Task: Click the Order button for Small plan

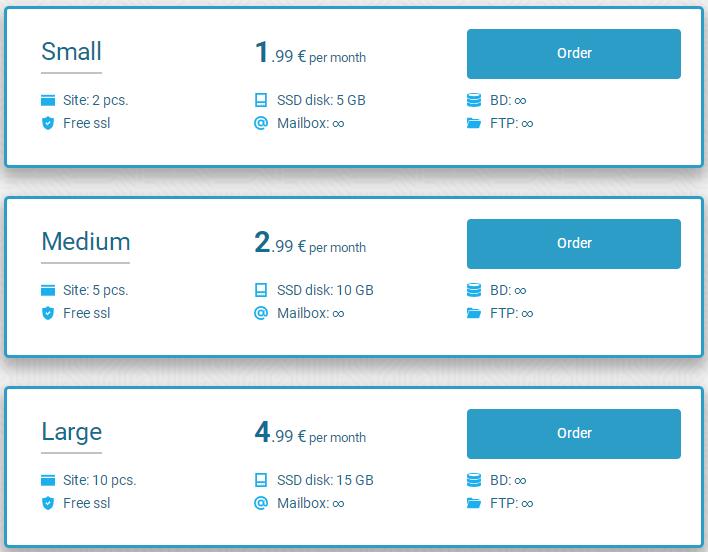Action: [x=573, y=54]
